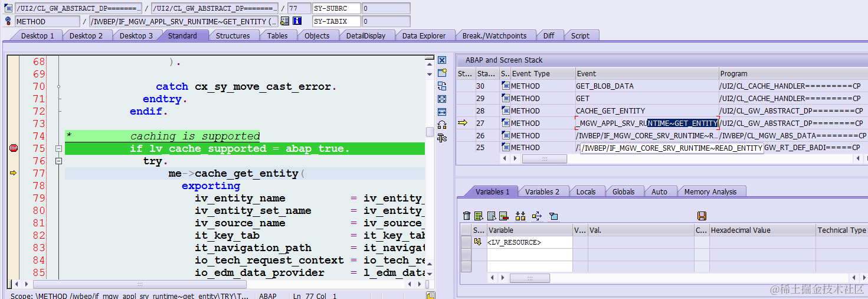Image resolution: width=868 pixels, height=299 pixels.
Task: Switch to Desktop 3 tab
Action: tap(136, 35)
